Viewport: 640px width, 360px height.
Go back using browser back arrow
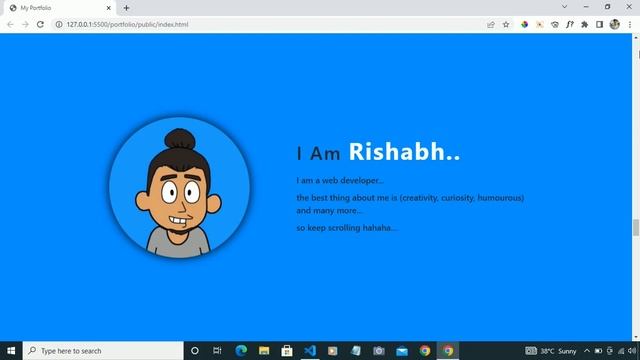click(x=10, y=24)
